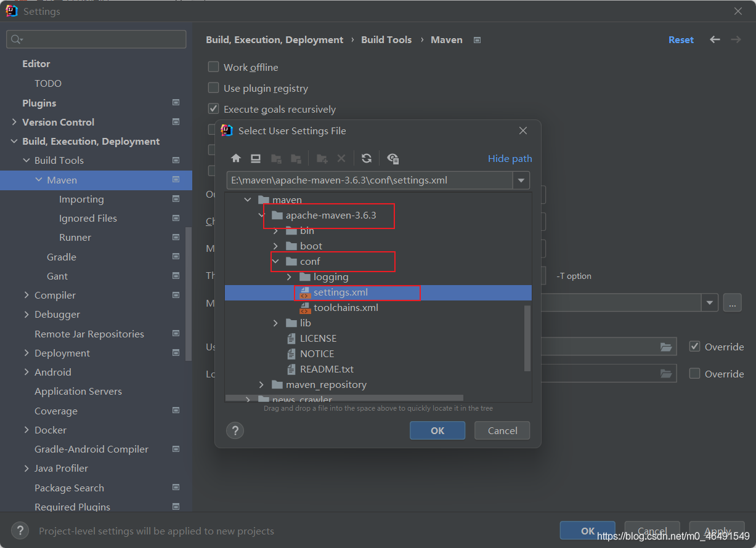Image resolution: width=756 pixels, height=548 pixels.
Task: Uncheck Execute goals recursively
Action: [214, 109]
